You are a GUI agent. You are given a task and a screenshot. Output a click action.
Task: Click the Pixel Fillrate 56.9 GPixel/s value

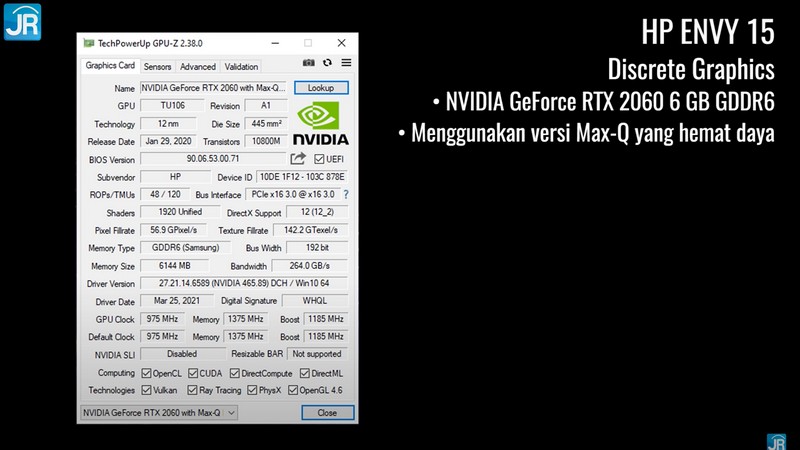173,230
